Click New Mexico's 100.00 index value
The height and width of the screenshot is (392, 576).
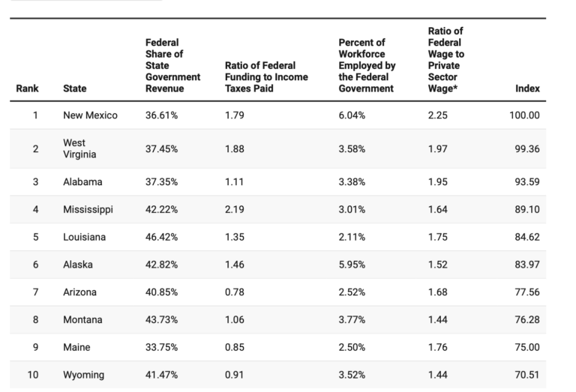(x=524, y=115)
